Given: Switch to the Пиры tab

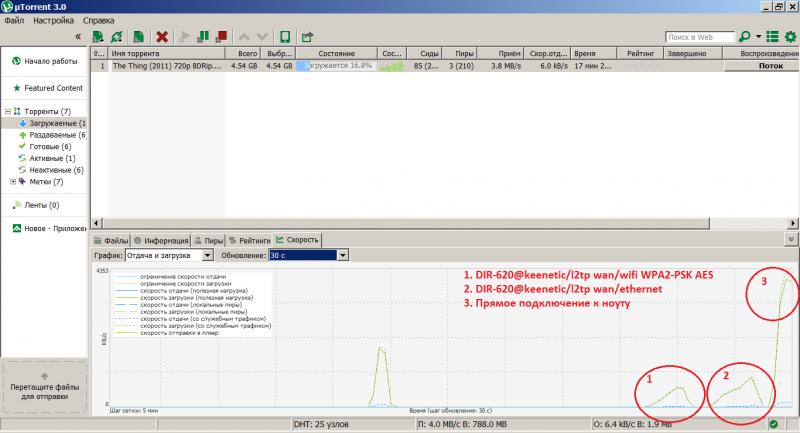Looking at the screenshot, I should pyautogui.click(x=209, y=240).
